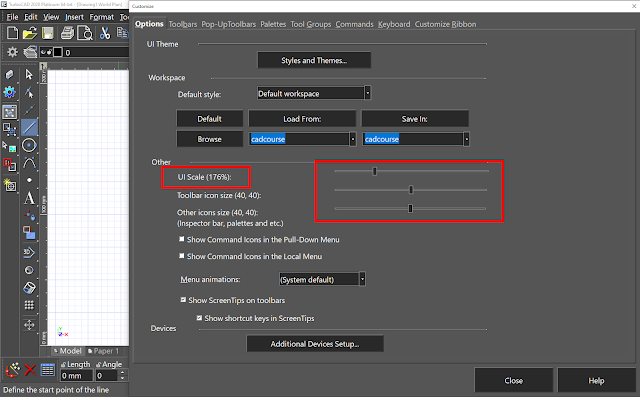
Task: Click the Print icon
Action: point(67,33)
